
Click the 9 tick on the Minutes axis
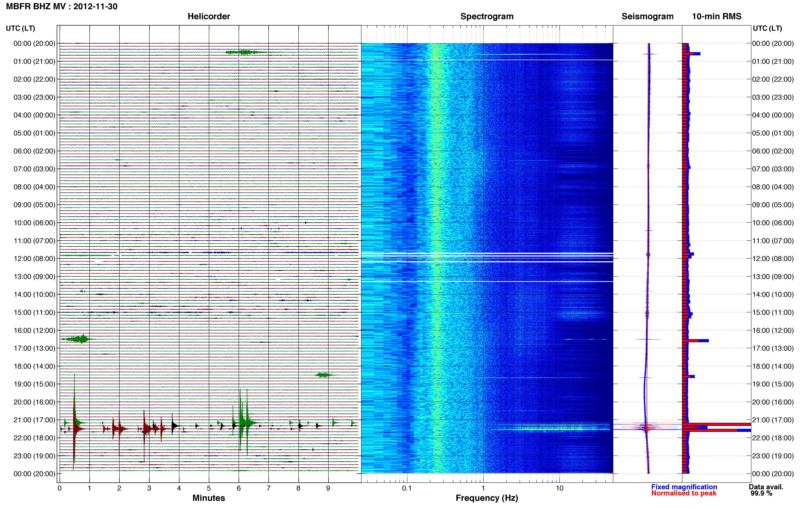click(x=328, y=488)
